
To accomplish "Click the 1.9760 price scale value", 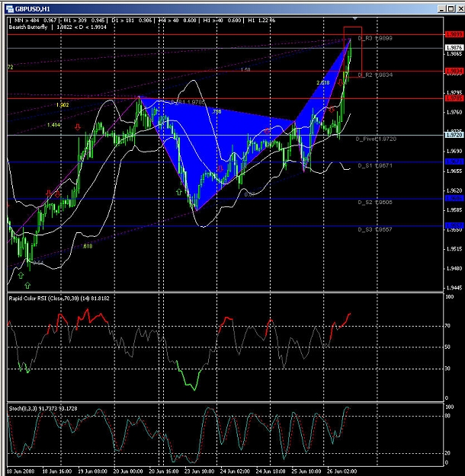I will (454, 112).
